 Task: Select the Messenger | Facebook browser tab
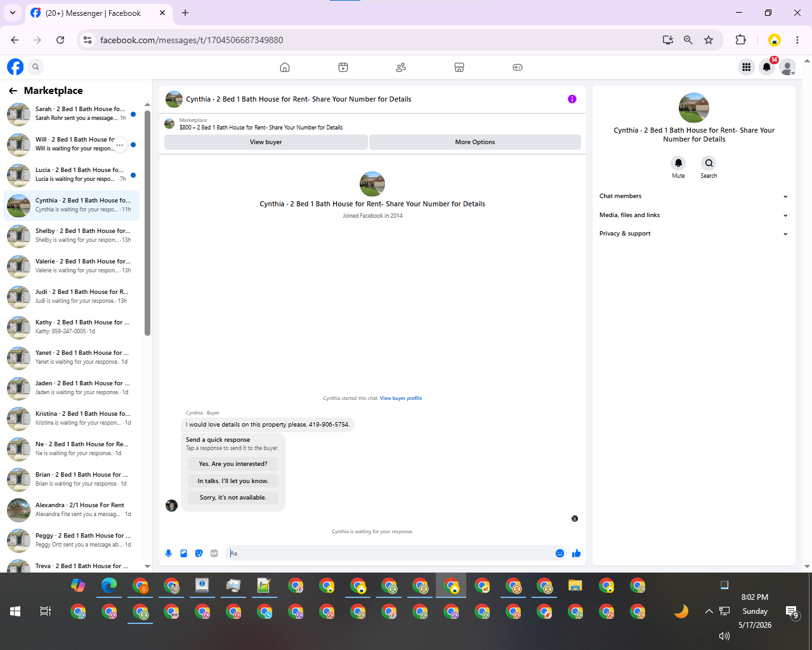pos(98,13)
